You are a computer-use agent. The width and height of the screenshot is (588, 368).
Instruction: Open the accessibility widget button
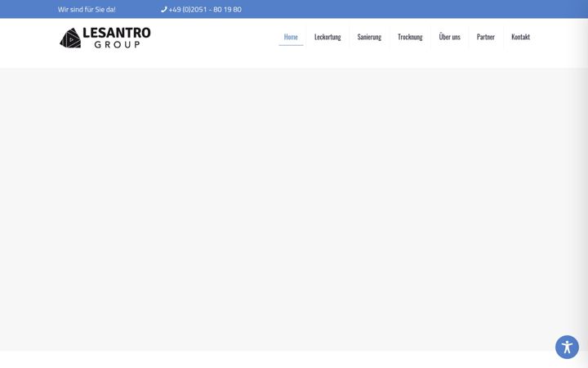click(567, 347)
